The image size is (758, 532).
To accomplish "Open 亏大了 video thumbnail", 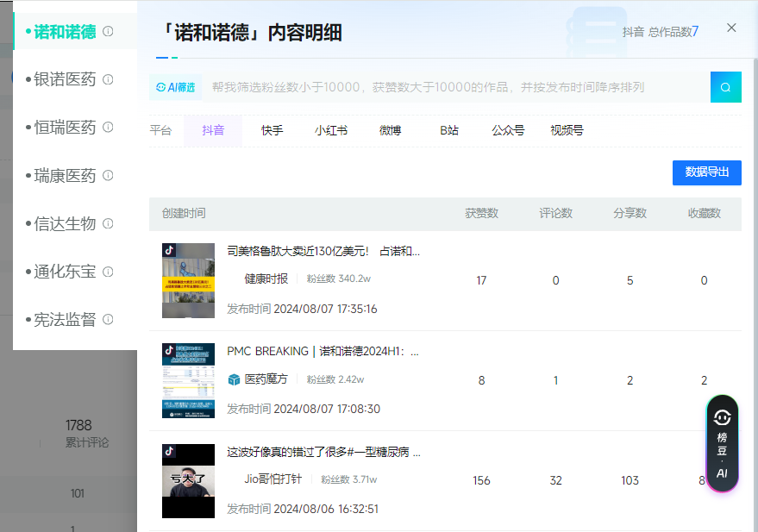I will pos(188,481).
